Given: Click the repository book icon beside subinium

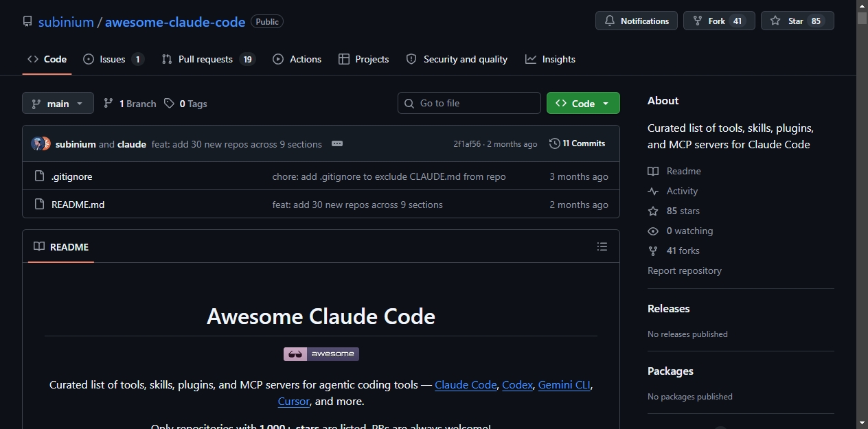Looking at the screenshot, I should click(27, 21).
